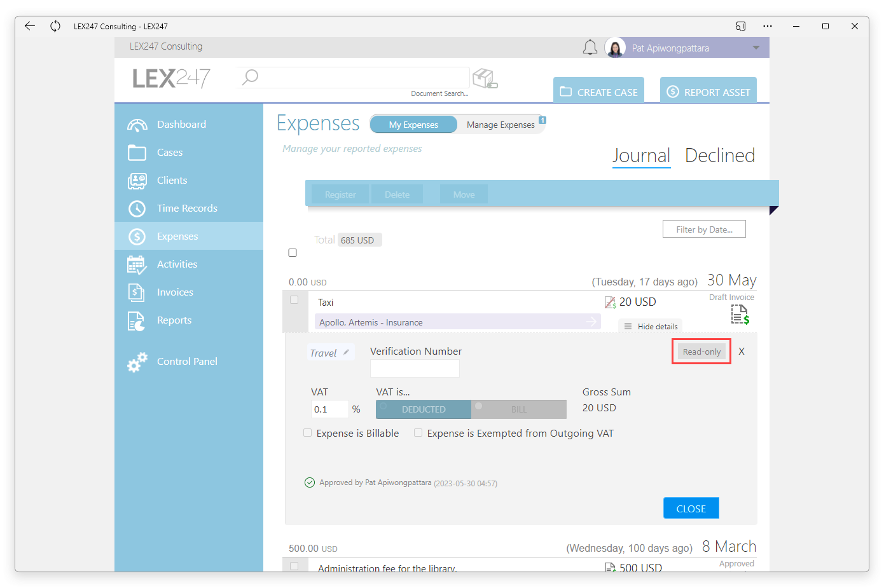Open Time Records from the sidebar
884x588 pixels.
point(189,209)
